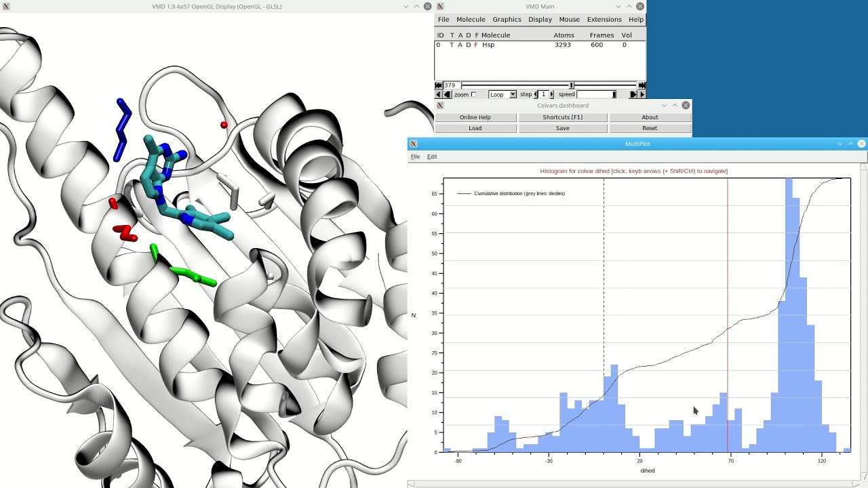Click the frame number field showing 379

(x=452, y=85)
